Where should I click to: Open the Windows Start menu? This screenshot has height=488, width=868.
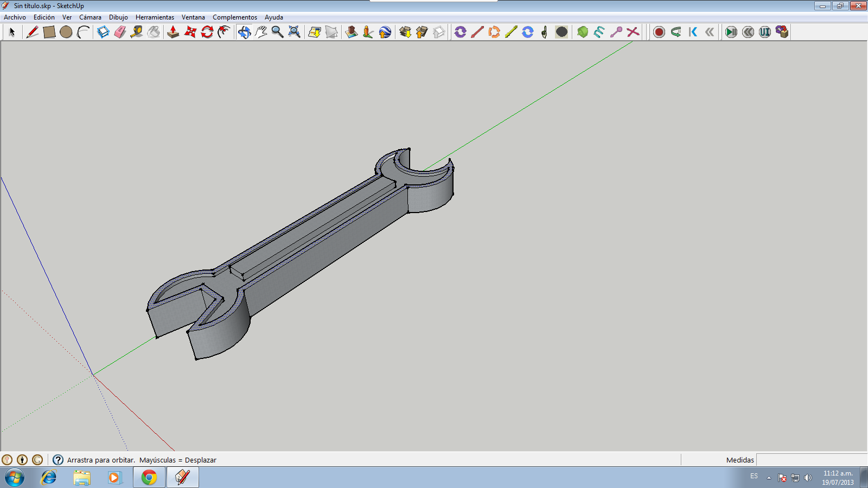[x=15, y=478]
